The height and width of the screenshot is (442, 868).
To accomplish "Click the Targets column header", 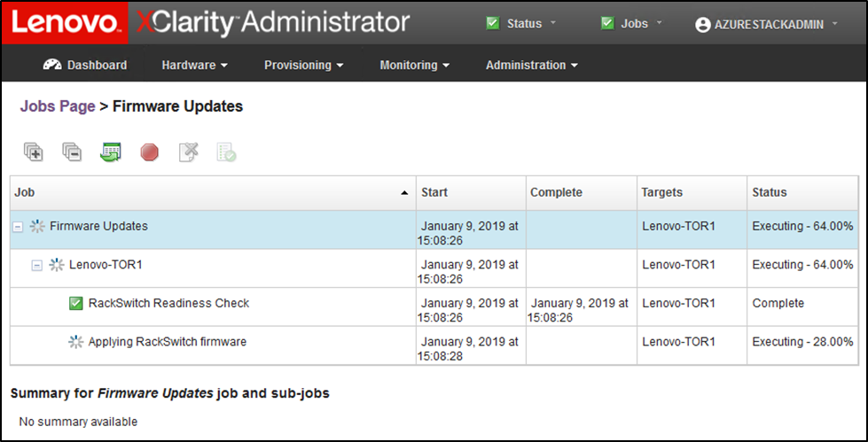I will pyautogui.click(x=692, y=192).
